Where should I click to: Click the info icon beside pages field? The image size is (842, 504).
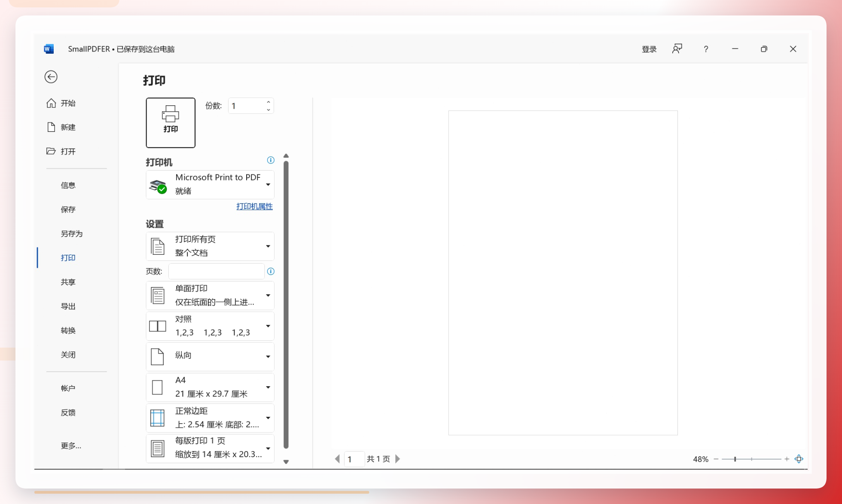pyautogui.click(x=271, y=271)
